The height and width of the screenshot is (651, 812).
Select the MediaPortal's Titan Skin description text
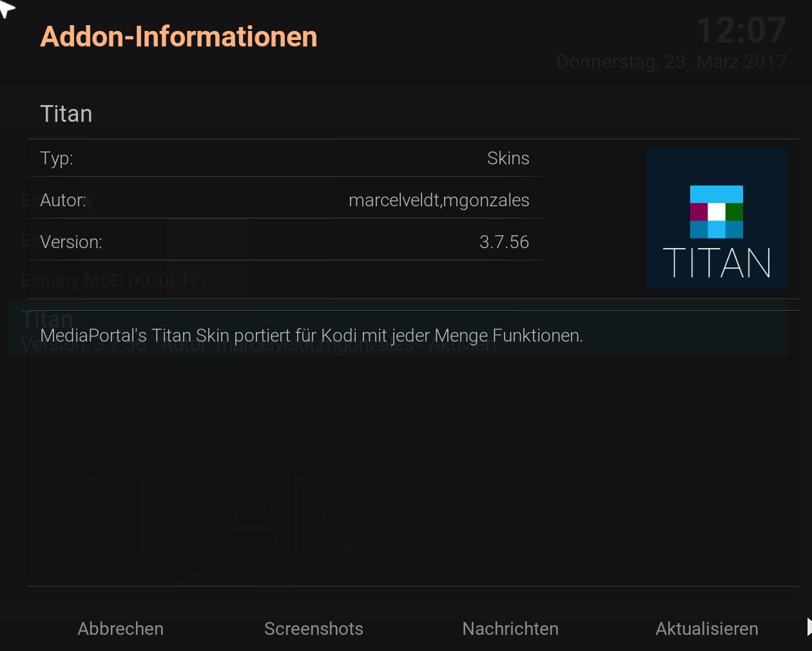311,335
